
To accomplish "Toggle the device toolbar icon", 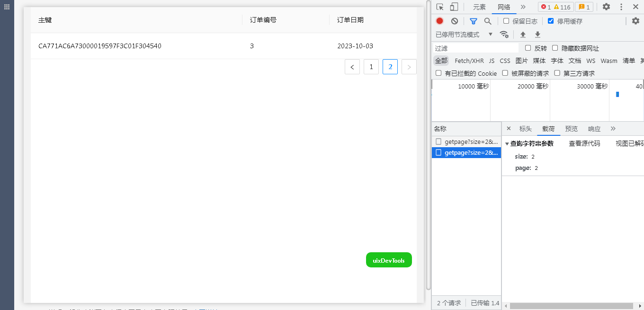I will click(454, 7).
